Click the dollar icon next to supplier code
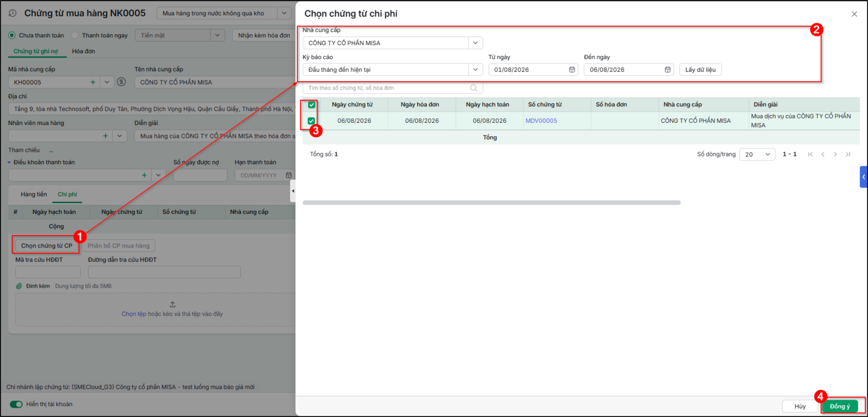The image size is (868, 417). tap(122, 82)
